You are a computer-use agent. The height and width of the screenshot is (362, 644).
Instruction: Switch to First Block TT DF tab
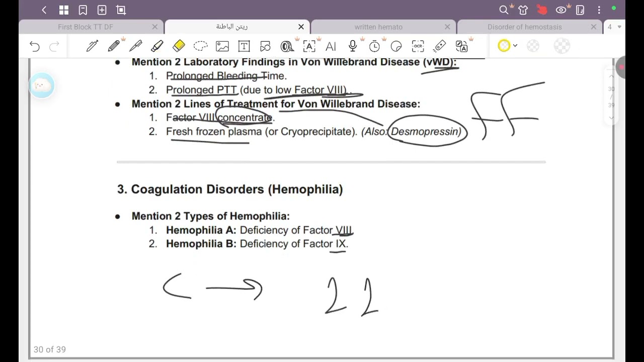tap(86, 27)
